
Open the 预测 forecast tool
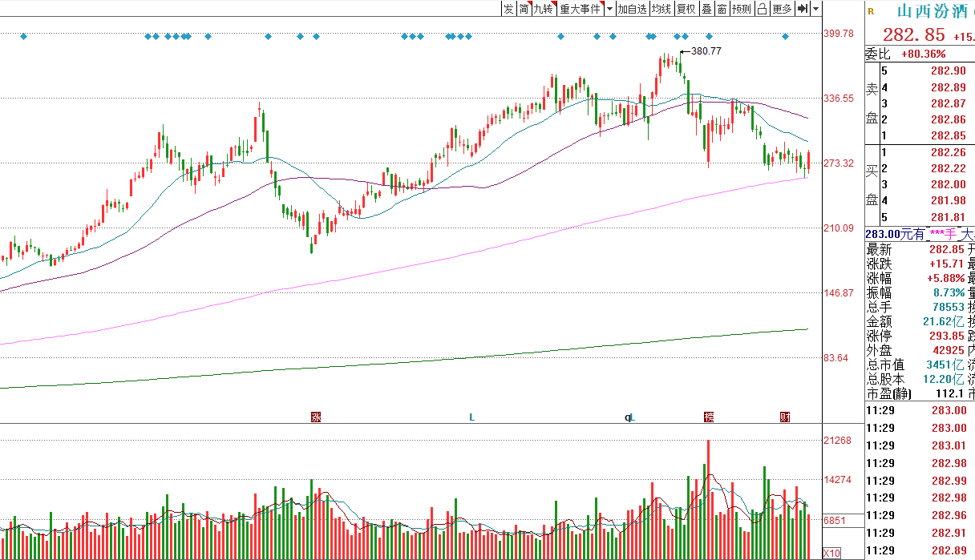[742, 9]
